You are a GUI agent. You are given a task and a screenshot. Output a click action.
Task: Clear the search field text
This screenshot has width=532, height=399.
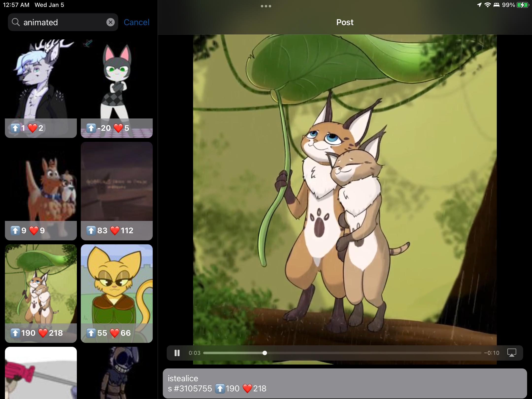(111, 22)
